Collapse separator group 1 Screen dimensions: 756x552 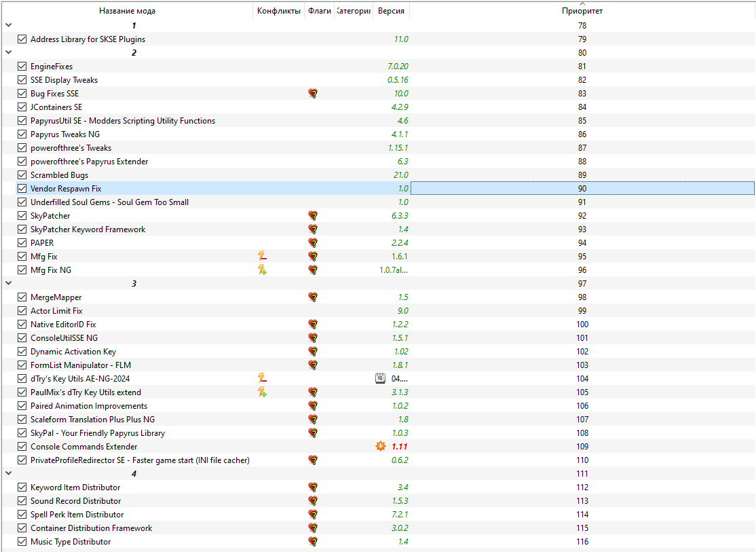click(x=8, y=25)
